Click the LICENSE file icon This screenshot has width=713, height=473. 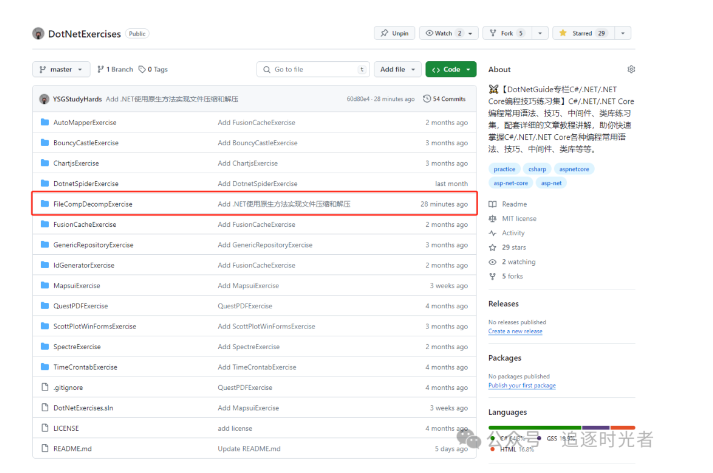click(45, 428)
